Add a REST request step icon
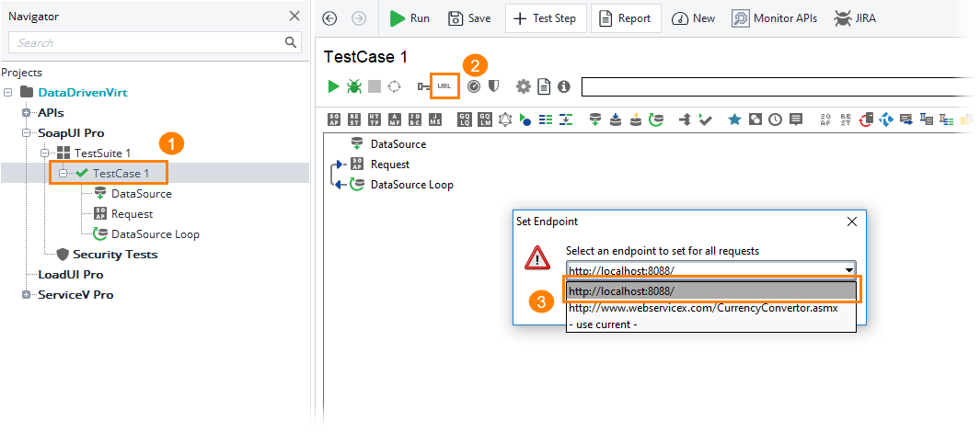The width and height of the screenshot is (980, 432). point(354,119)
